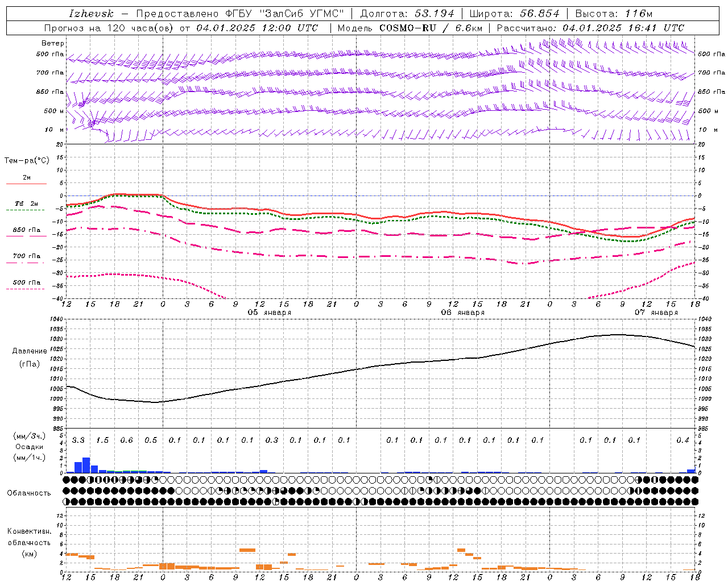This screenshot has height=582, width=728.
Task: Select the Долгота: 53.194 header field
Action: point(407,14)
